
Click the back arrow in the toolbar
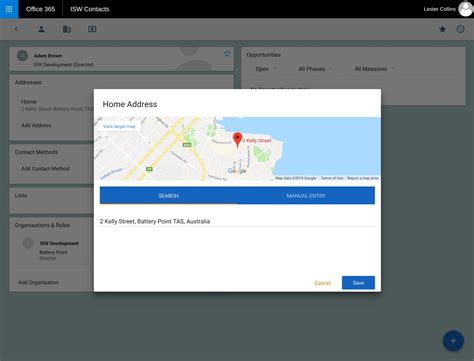16,29
